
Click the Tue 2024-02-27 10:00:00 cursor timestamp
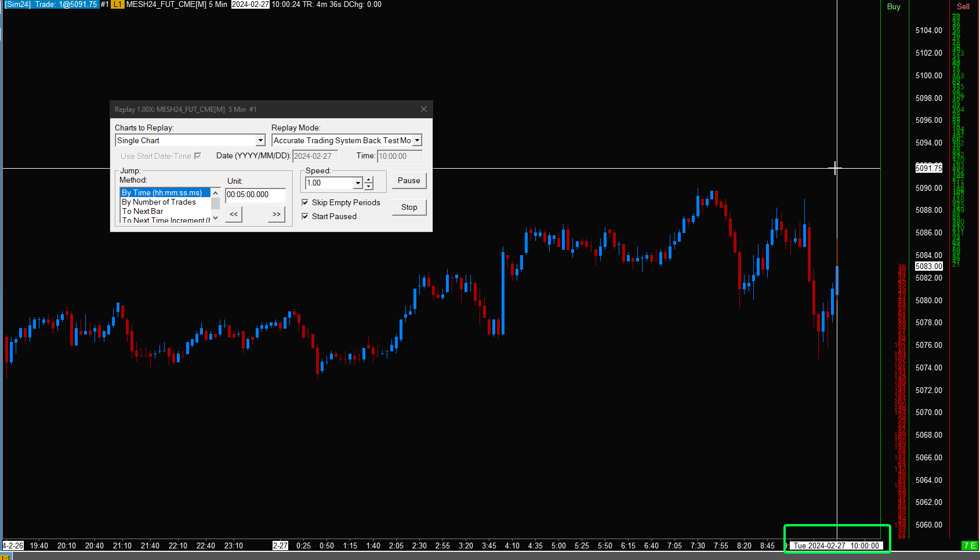[836, 546]
